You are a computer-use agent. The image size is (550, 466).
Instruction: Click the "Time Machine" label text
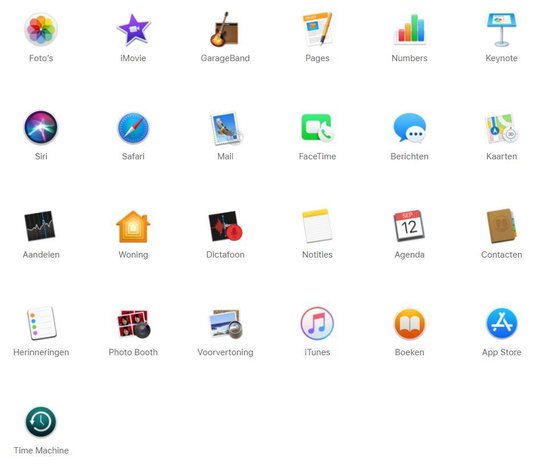tap(41, 451)
